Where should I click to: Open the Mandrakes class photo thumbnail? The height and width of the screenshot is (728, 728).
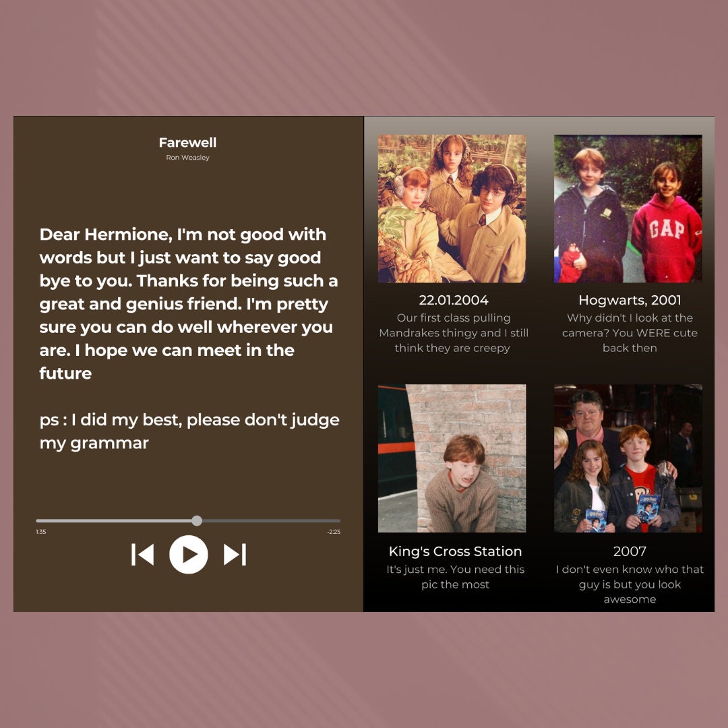pyautogui.click(x=452, y=208)
